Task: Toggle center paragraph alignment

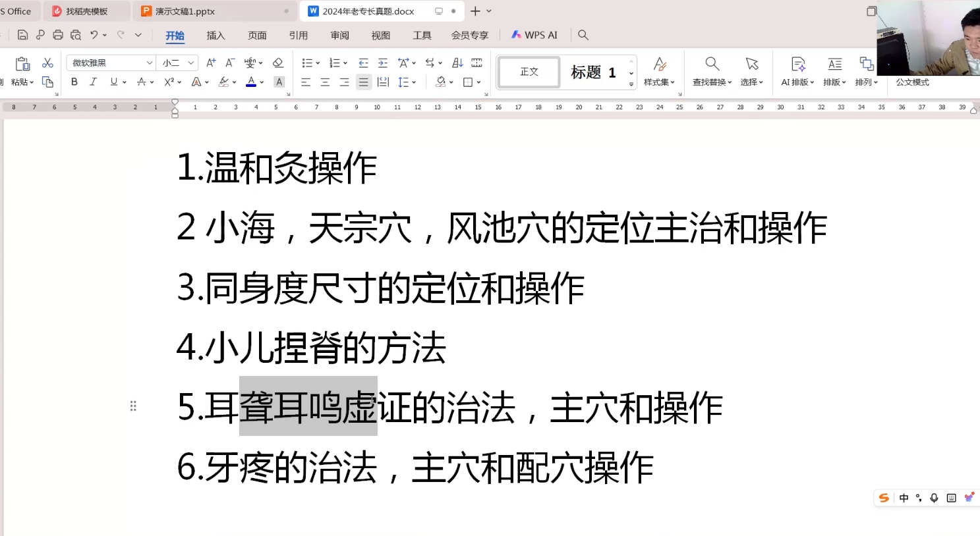Action: tap(324, 82)
